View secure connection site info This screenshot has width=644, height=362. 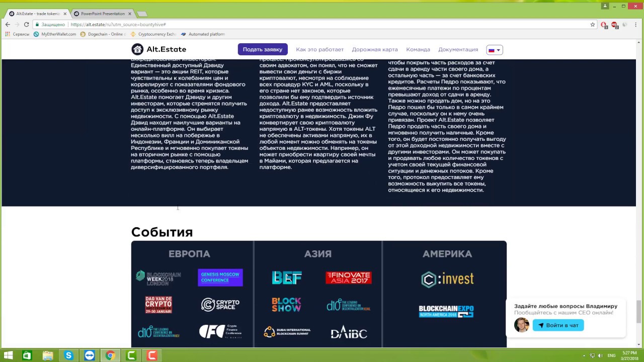pyautogui.click(x=50, y=24)
